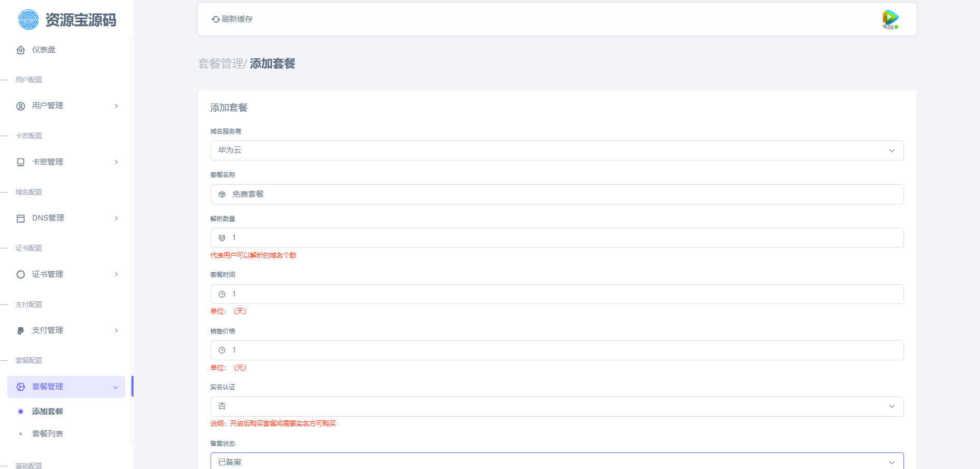Go to 套餐列表 submenu item

point(48,434)
